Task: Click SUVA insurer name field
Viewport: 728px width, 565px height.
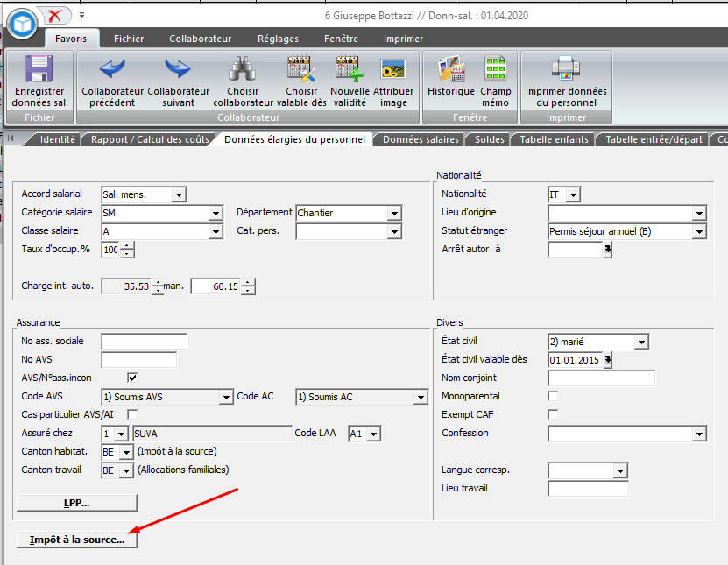Action: pyautogui.click(x=213, y=434)
